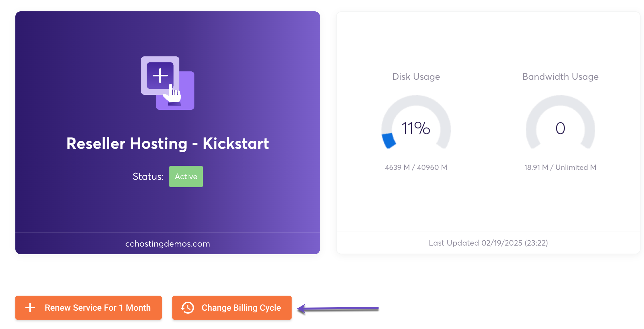
Task: Click the Change Billing Cycle label
Action: pyautogui.click(x=241, y=308)
